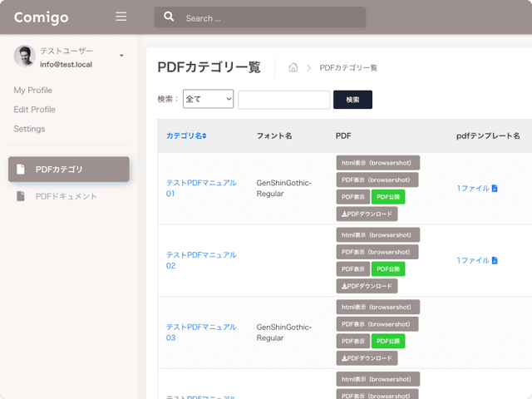Click the home breadcrumb icon
532x399 pixels.
[293, 68]
